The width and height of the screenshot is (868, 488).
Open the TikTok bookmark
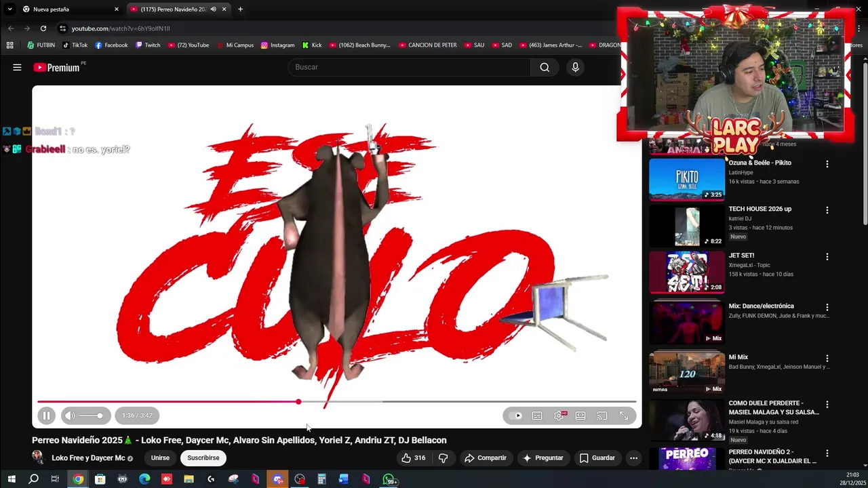click(x=75, y=45)
